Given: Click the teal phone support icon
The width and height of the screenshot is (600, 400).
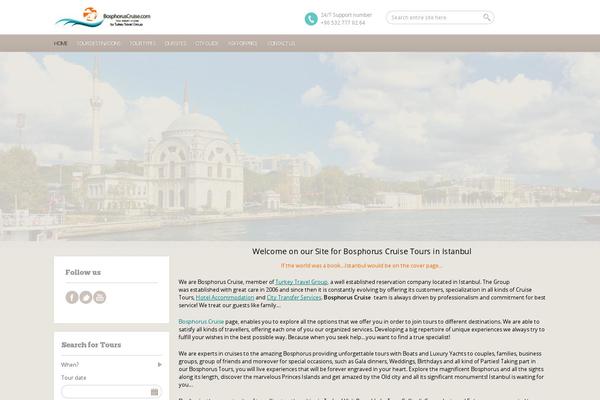Looking at the screenshot, I should pos(311,18).
